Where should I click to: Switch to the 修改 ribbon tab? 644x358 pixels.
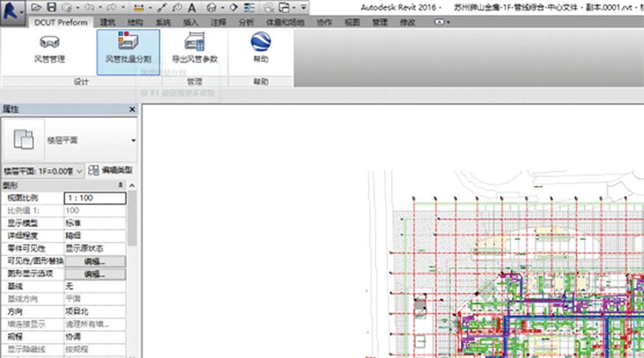407,22
